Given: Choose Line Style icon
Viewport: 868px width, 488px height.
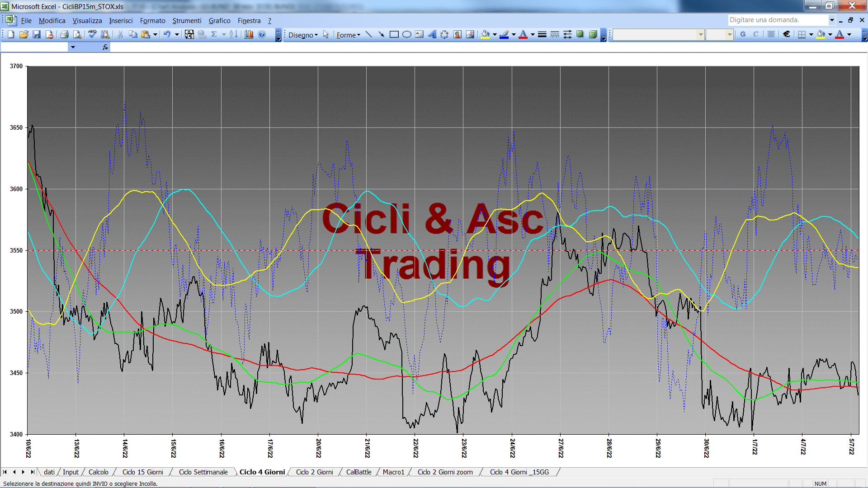Looking at the screenshot, I should click(x=542, y=34).
